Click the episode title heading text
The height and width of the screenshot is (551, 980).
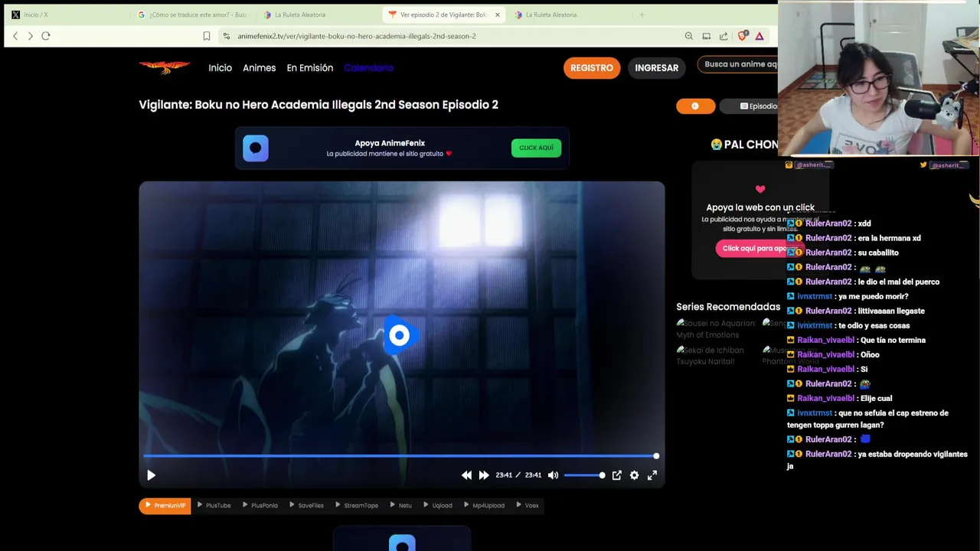(318, 105)
